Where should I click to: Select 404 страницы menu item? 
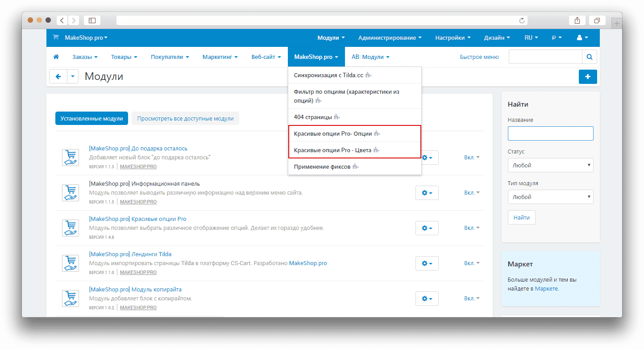tap(355, 117)
